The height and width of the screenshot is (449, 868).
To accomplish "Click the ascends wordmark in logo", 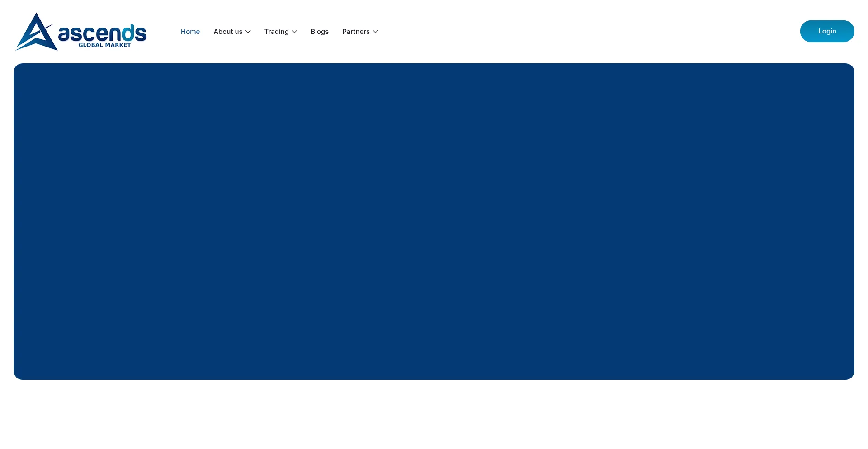I will (102, 33).
